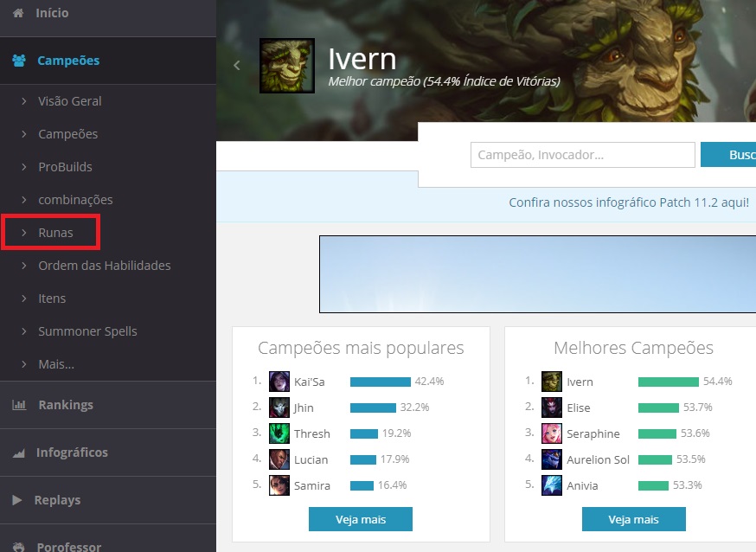Expand the Itens chevron
Screen dimensions: 756x552
[24, 298]
